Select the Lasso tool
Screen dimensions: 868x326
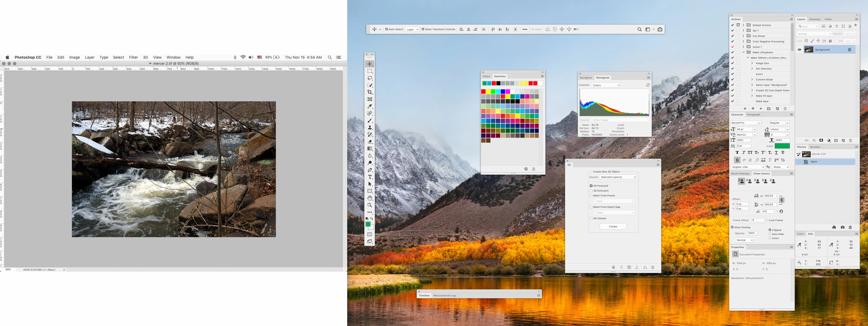370,78
